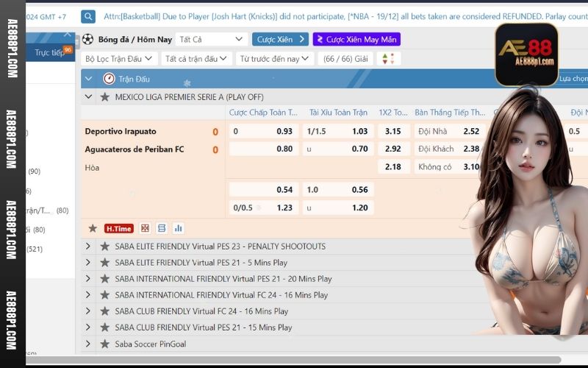The image size is (588, 368).
Task: Collapse the Trận Đấu header chevron
Action: click(x=88, y=79)
